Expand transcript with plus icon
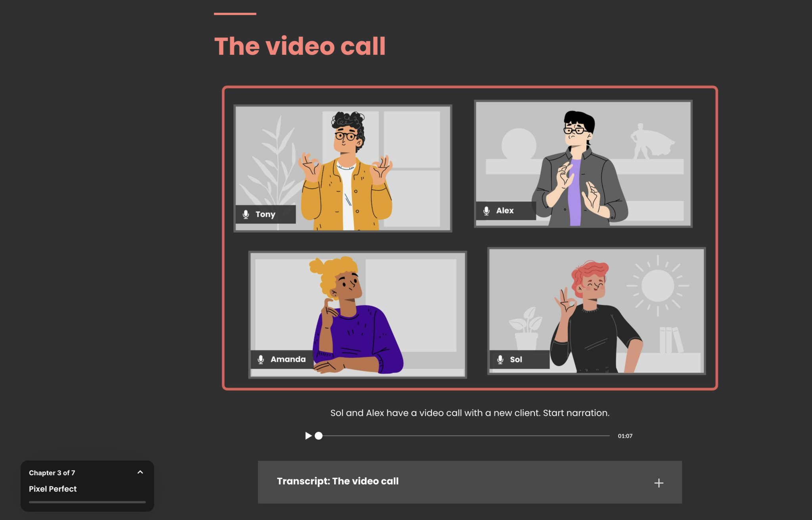Screen dimensions: 812x520 point(659,483)
